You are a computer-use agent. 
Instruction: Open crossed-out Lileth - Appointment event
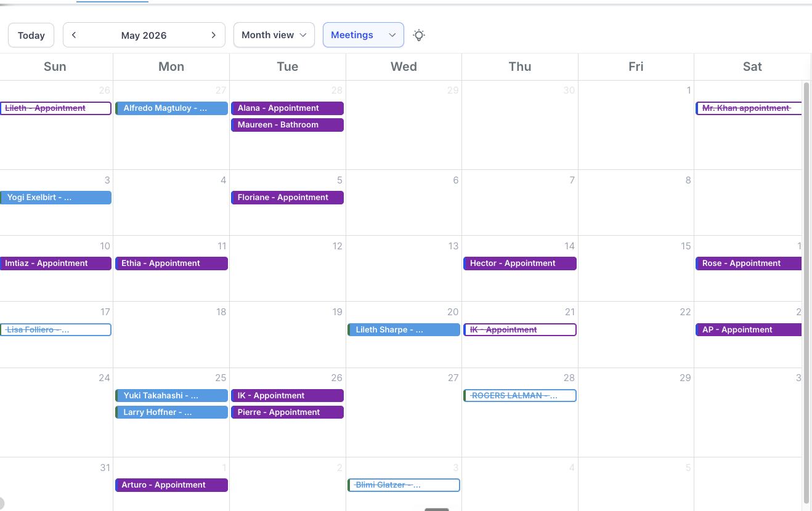click(x=55, y=108)
